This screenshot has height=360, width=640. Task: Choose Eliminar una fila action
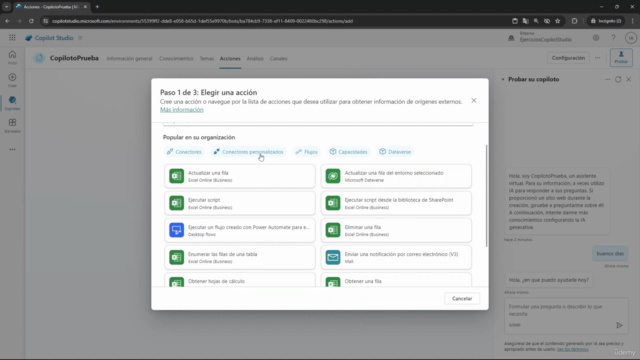tap(396, 230)
